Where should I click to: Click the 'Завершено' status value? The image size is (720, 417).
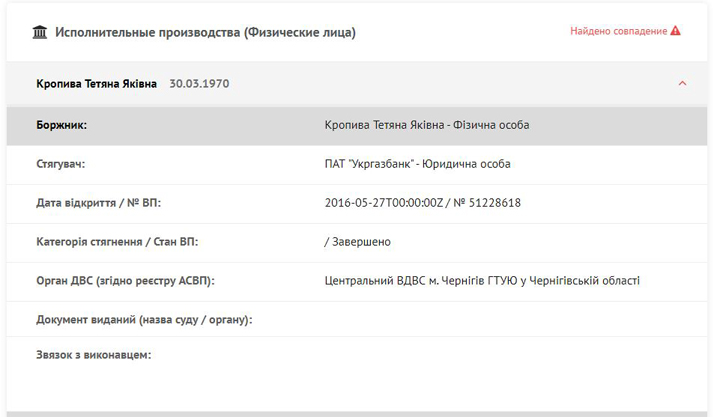[361, 242]
